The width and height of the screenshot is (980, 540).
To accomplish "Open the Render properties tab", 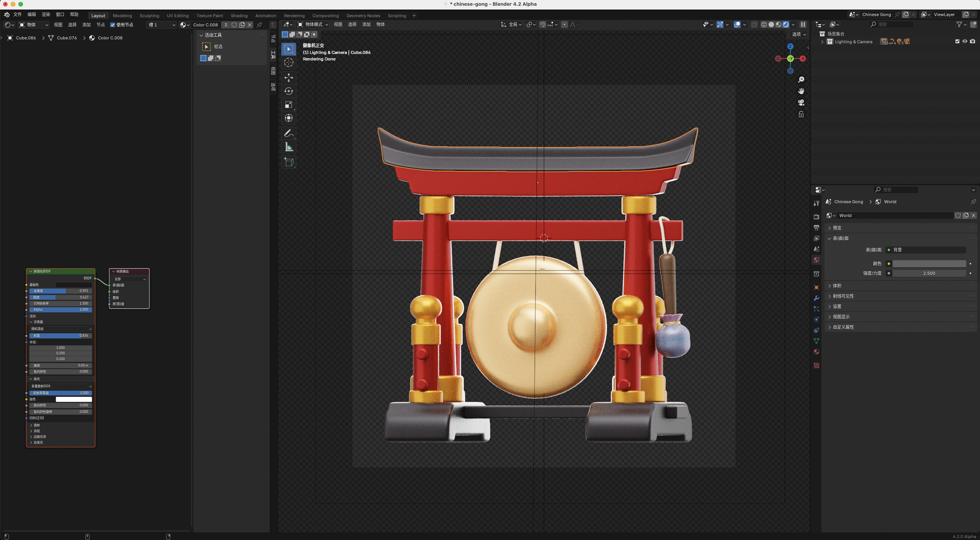I will (x=816, y=217).
